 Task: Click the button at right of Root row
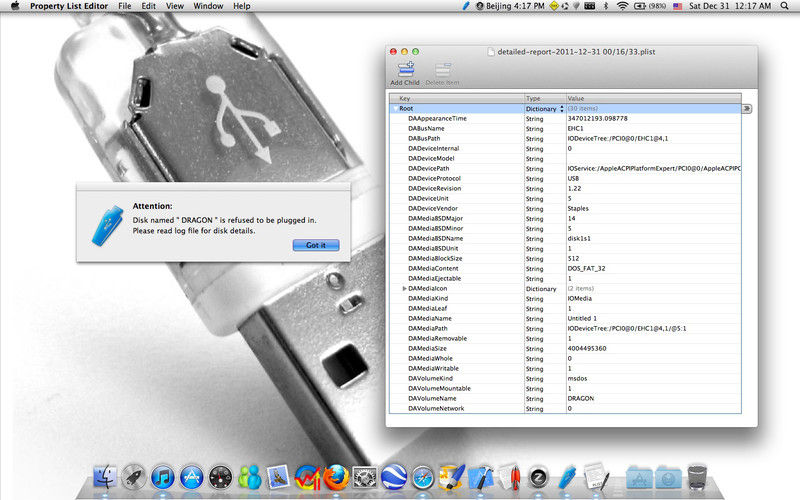tap(747, 109)
